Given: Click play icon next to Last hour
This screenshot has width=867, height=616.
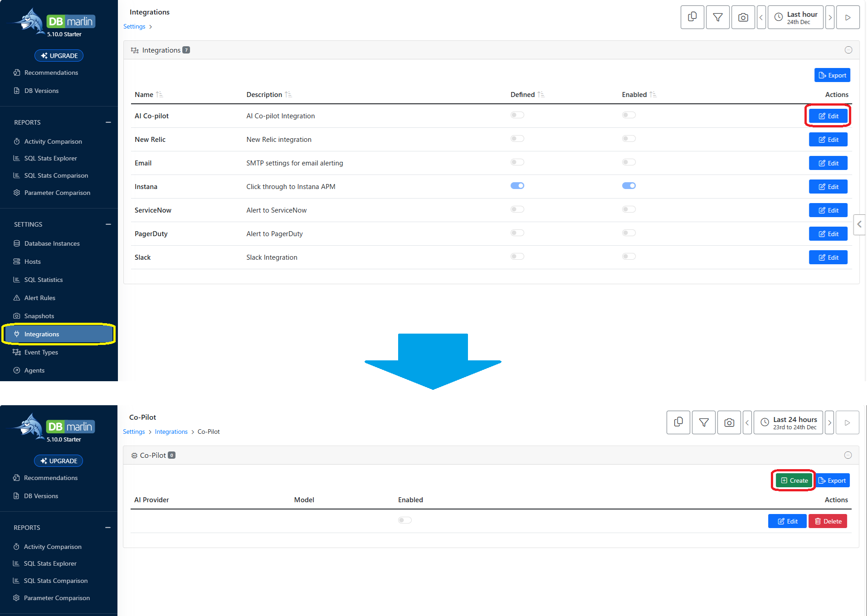Looking at the screenshot, I should point(848,17).
